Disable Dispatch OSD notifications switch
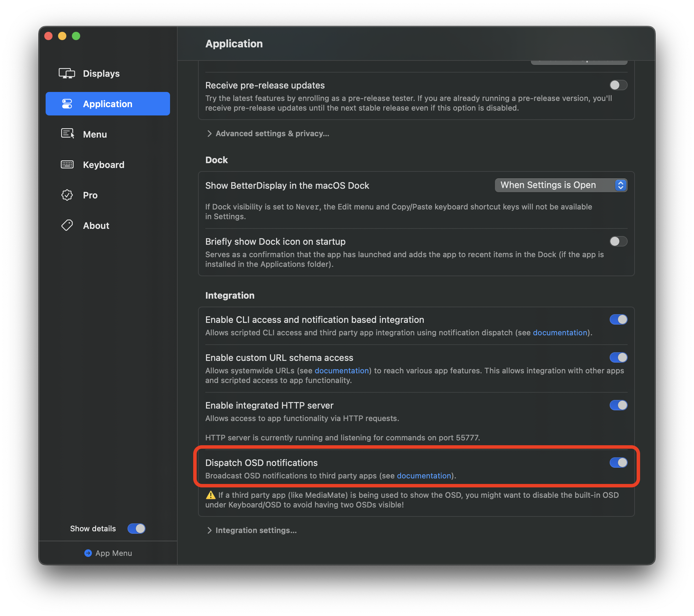Viewport: 694px width, 616px height. [618, 463]
